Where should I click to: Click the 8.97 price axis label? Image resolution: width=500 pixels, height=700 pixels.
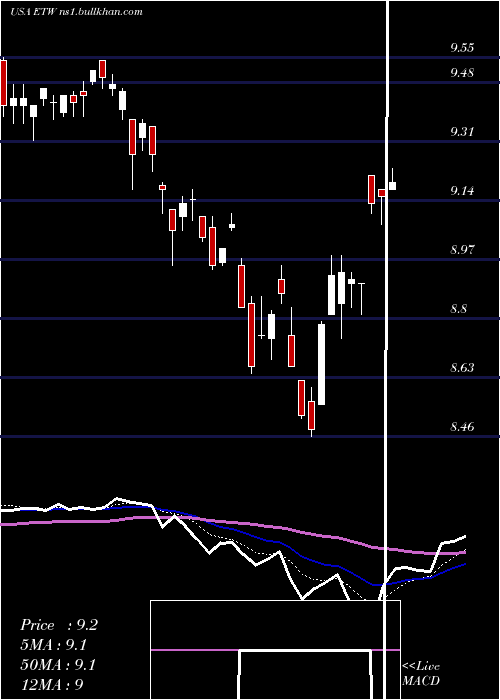pyautogui.click(x=462, y=250)
